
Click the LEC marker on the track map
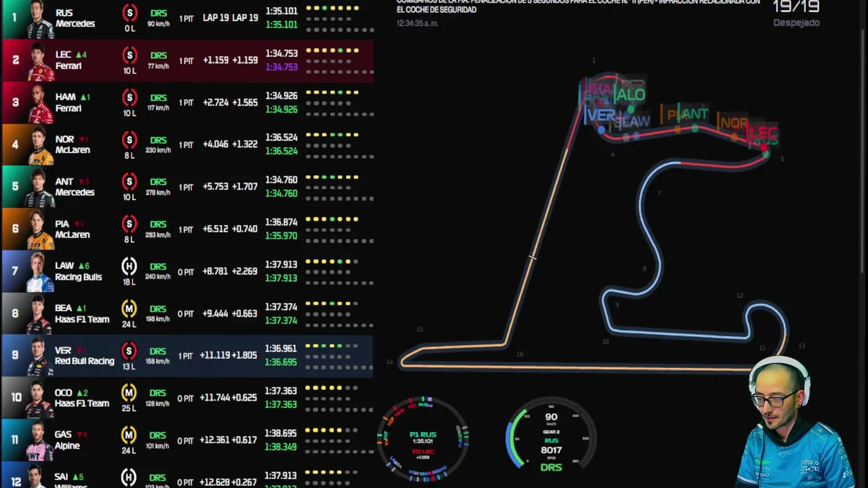tap(764, 133)
